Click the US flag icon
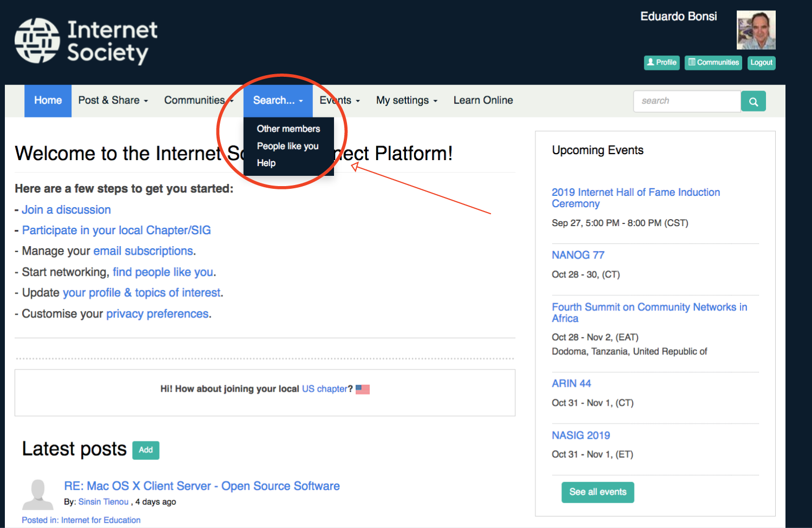Viewport: 812px width, 528px height. coord(363,389)
